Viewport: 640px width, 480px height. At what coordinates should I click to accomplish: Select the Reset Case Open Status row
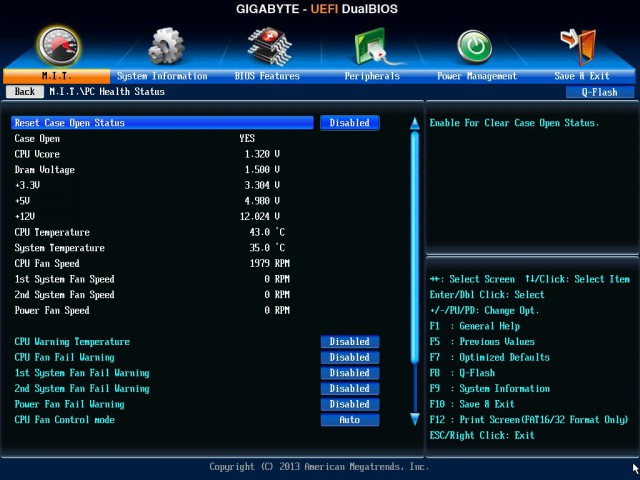(162, 123)
